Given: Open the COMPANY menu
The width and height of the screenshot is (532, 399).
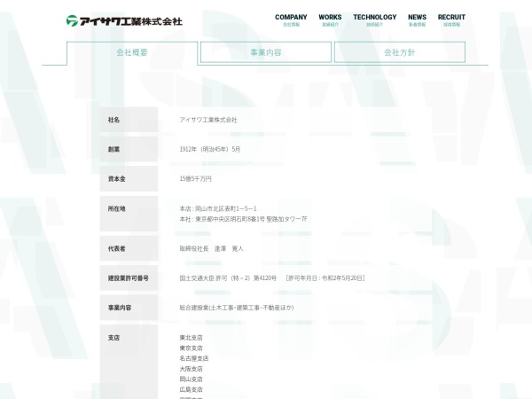Looking at the screenshot, I should pyautogui.click(x=291, y=20).
